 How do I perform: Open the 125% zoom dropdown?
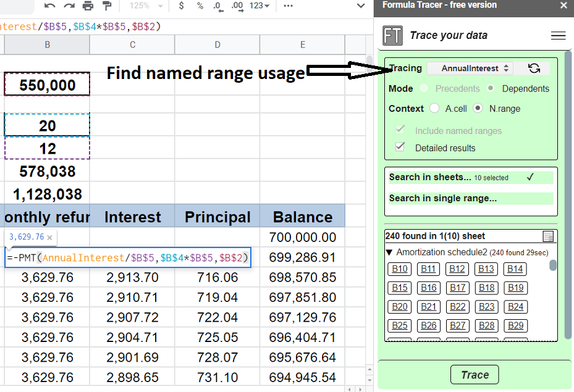146,6
